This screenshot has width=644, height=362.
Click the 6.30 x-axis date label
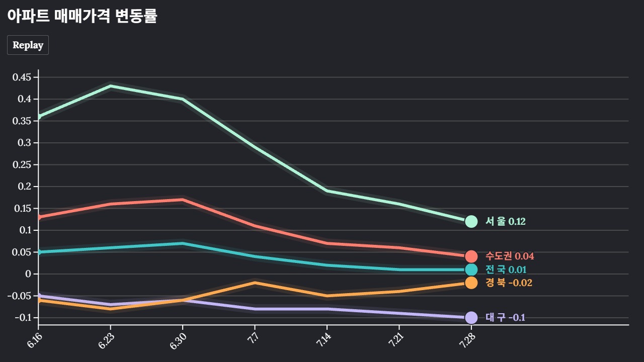pyautogui.click(x=178, y=340)
